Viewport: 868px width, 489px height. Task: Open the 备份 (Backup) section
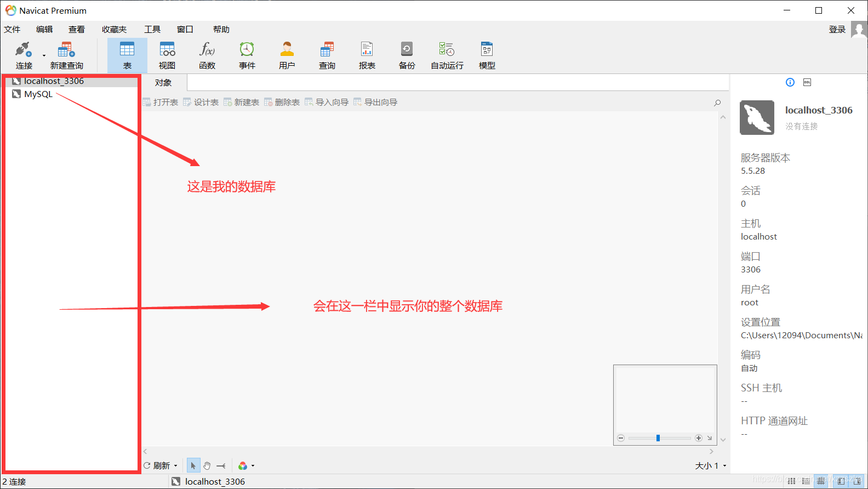click(x=407, y=56)
